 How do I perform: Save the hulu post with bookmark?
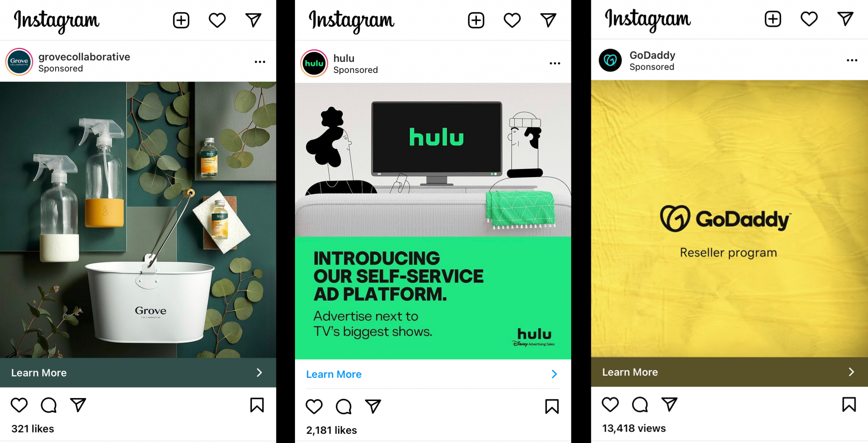552,407
